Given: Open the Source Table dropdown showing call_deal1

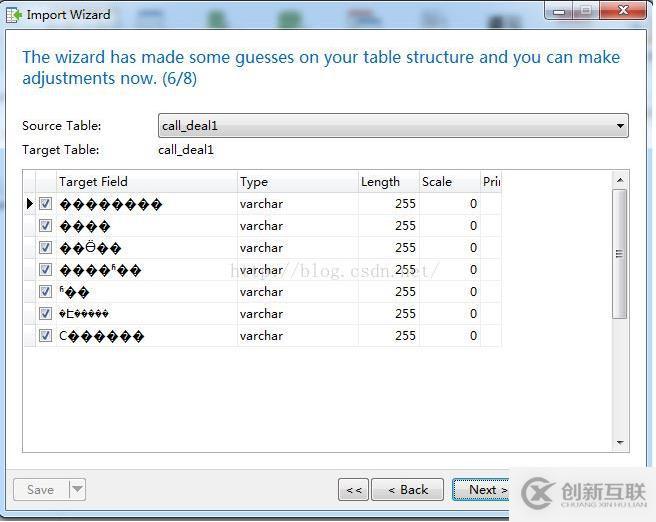Looking at the screenshot, I should click(393, 125).
